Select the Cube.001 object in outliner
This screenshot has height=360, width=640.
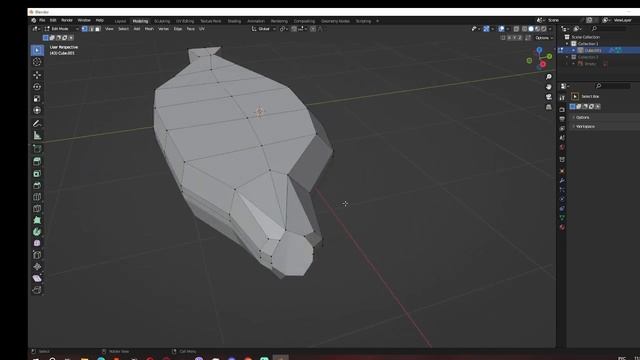593,50
